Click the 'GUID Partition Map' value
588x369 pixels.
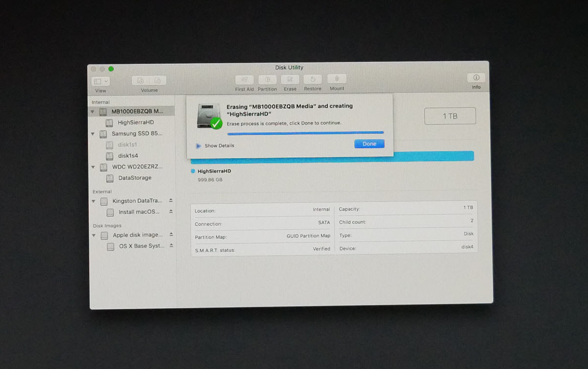click(x=308, y=236)
